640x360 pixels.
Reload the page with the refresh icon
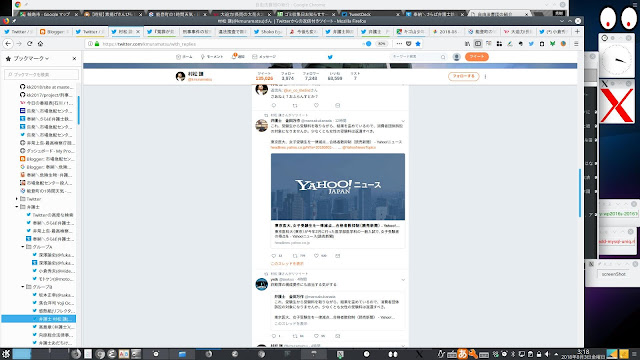(x=29, y=44)
